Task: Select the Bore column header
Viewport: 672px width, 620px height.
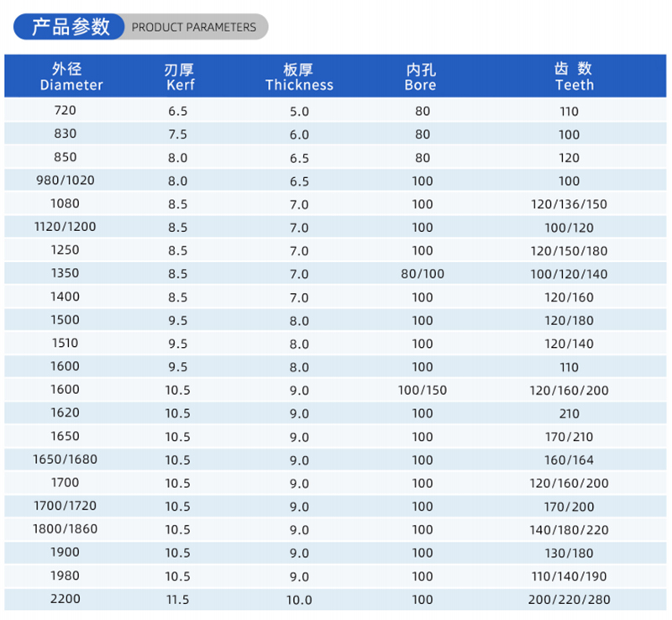Action: [x=420, y=76]
